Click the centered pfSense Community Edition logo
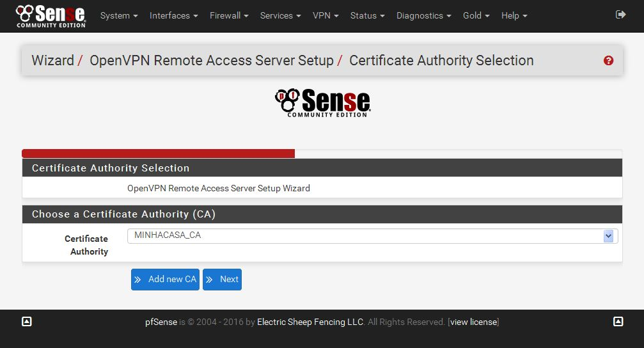Viewport: 644px width, 348px height. point(323,103)
